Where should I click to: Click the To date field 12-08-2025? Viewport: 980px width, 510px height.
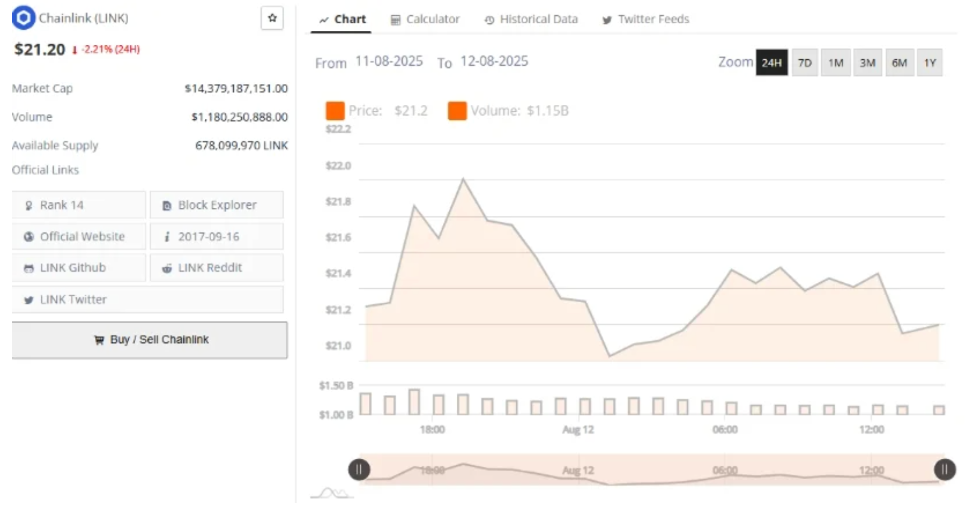pos(494,61)
